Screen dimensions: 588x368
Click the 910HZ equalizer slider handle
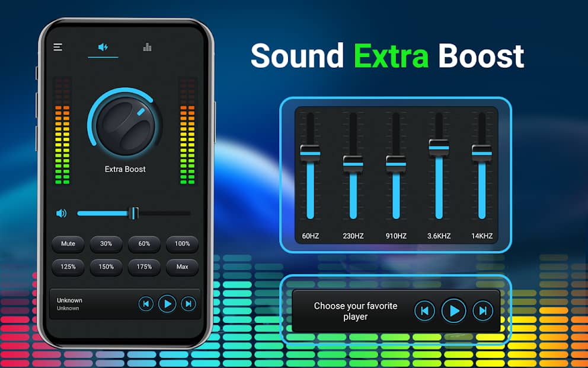396,164
